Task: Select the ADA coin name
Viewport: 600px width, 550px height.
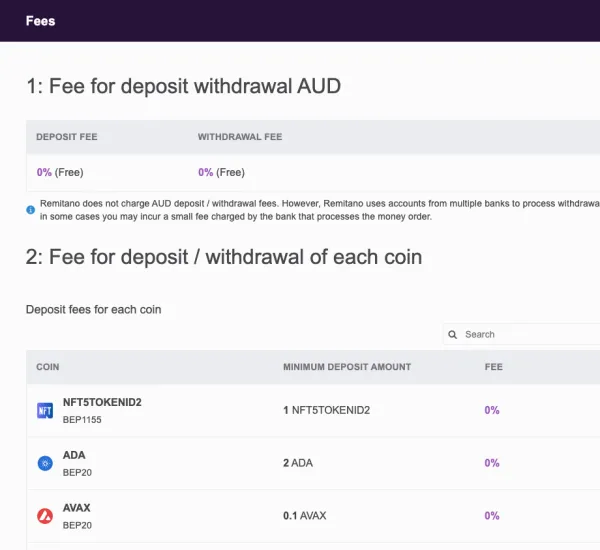Action: click(74, 455)
